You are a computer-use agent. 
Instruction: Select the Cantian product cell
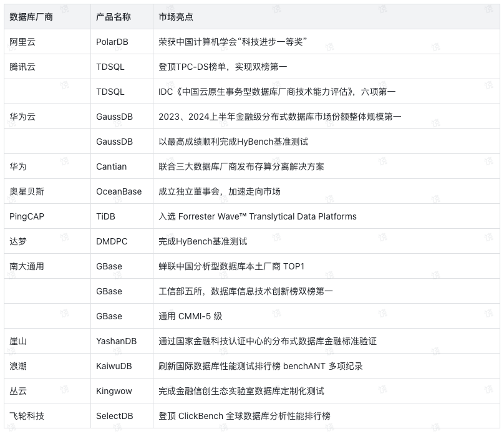point(122,166)
